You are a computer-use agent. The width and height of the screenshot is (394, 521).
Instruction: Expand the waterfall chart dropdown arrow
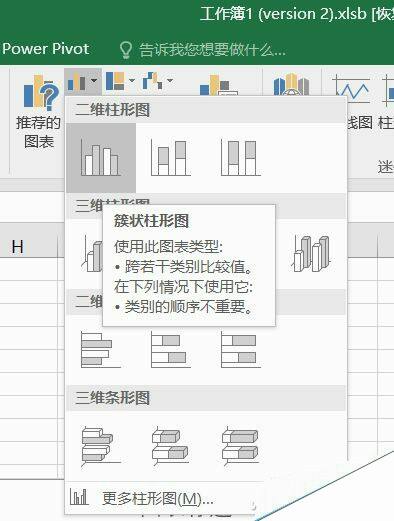tap(170, 81)
